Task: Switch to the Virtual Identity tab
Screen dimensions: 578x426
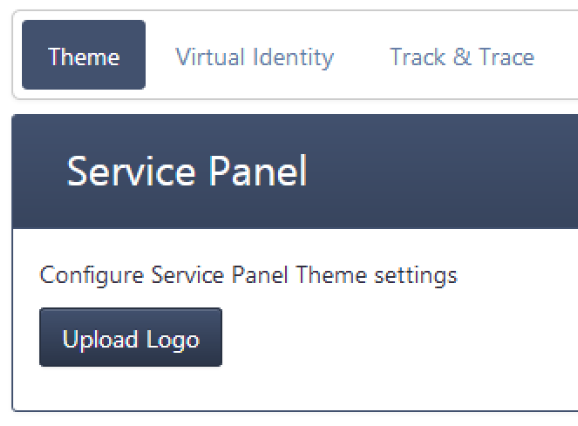Action: pyautogui.click(x=254, y=57)
